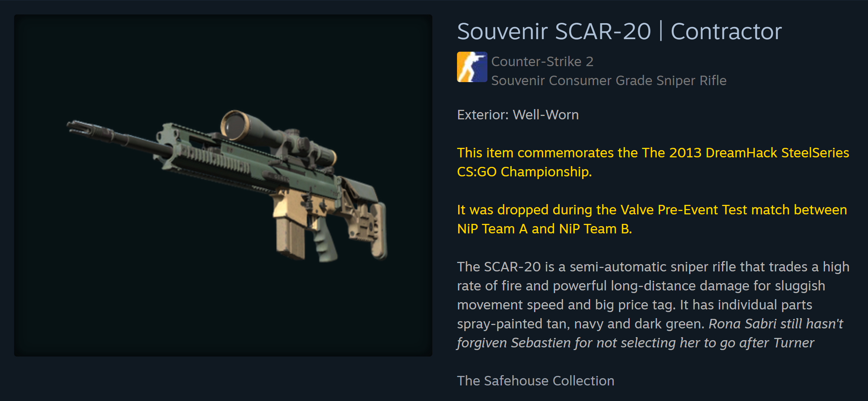Click the forgiven Sebastien italic line
The image size is (868, 401).
click(635, 343)
